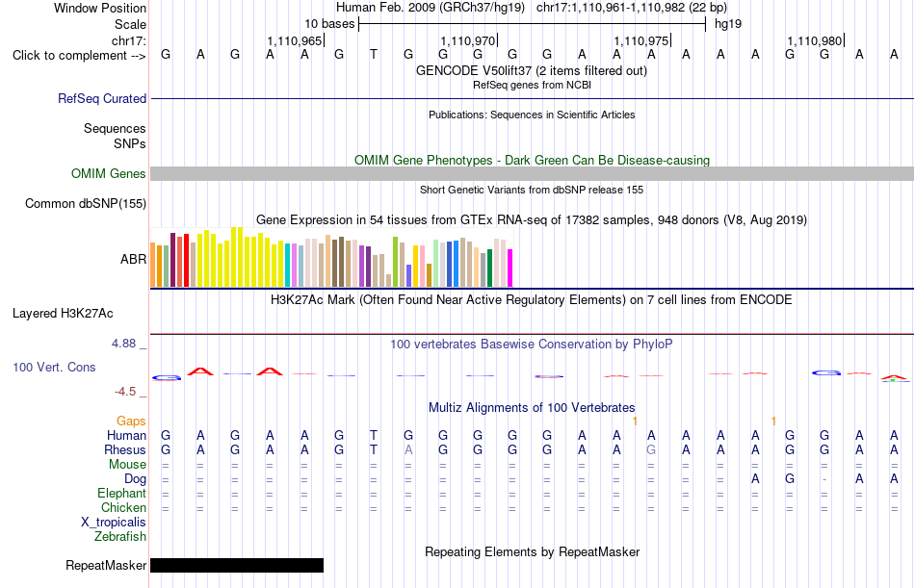Click the '1,110,980' position marker

coord(814,40)
